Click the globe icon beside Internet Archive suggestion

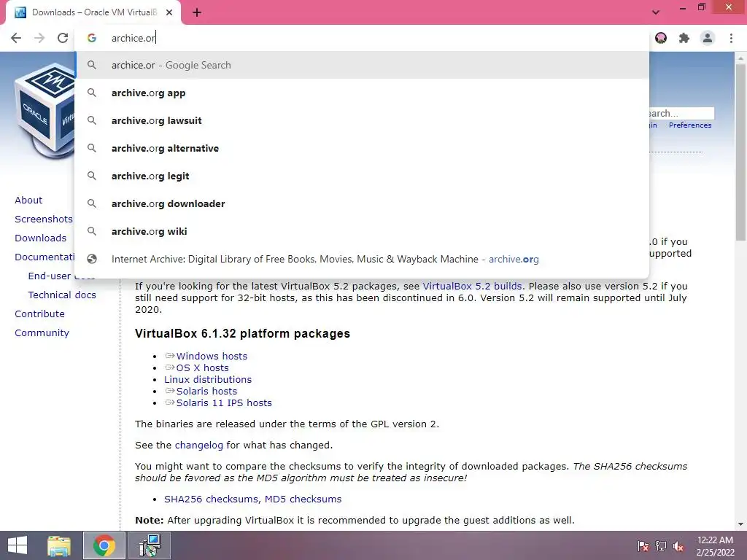tap(92, 259)
